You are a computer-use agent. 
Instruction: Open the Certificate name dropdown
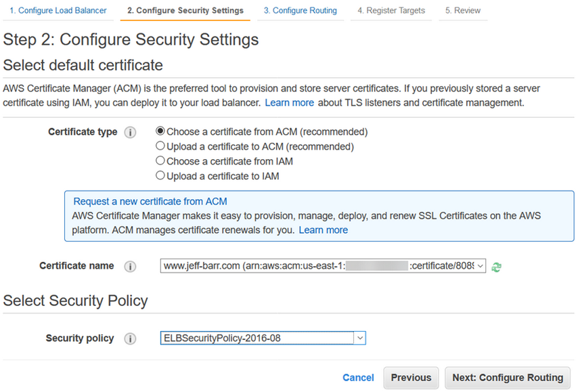[323, 266]
